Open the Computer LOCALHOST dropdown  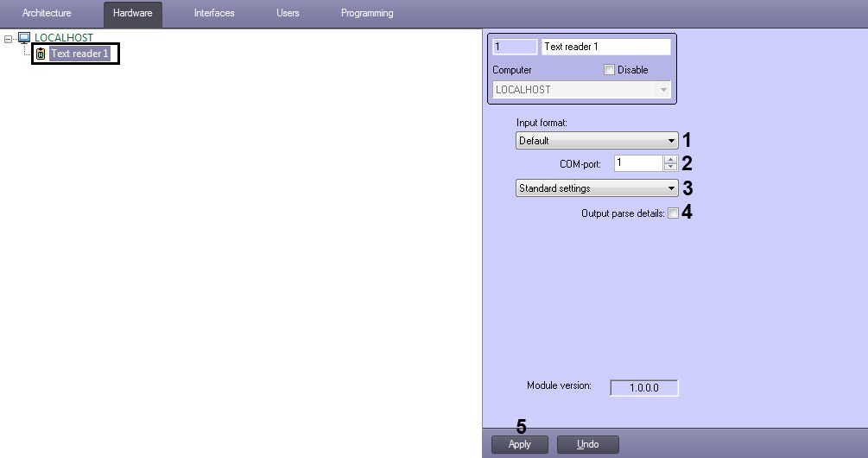point(582,90)
